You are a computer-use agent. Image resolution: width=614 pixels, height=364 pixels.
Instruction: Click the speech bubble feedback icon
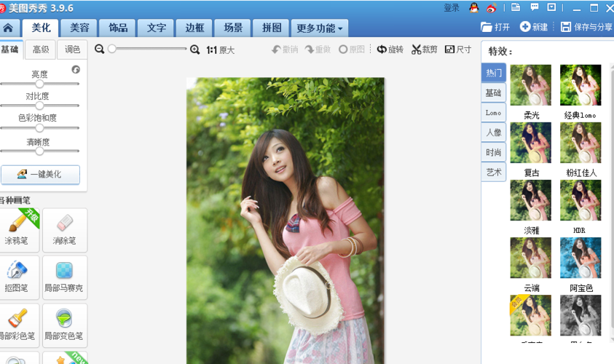[535, 7]
